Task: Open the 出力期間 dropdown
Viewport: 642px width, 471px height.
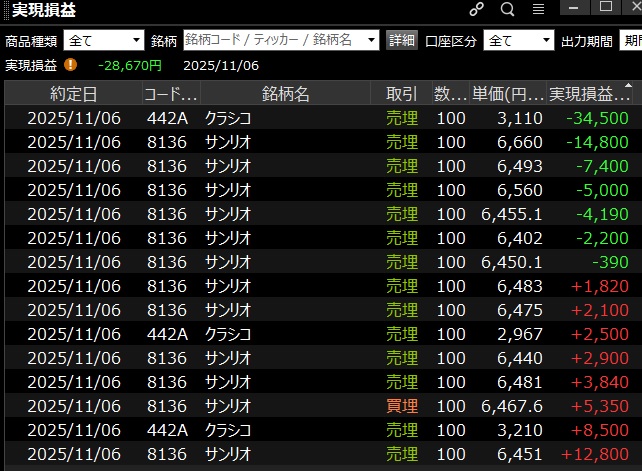Action: tap(630, 40)
